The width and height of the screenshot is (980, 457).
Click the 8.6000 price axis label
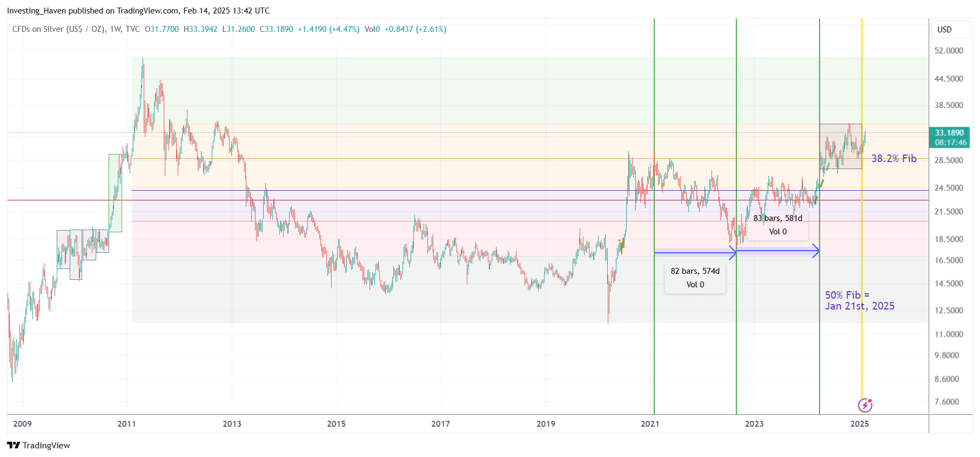pyautogui.click(x=947, y=379)
